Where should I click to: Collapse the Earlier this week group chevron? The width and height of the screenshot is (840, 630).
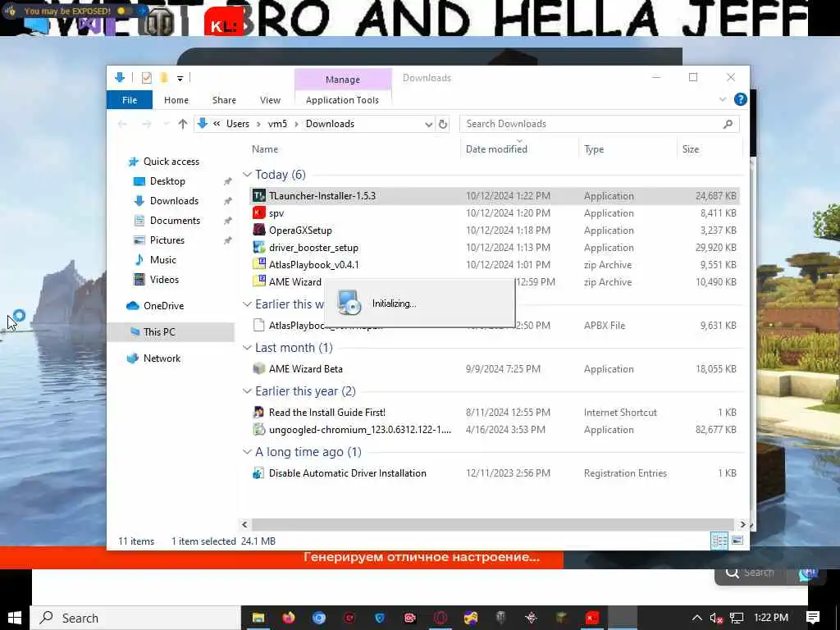tap(247, 304)
